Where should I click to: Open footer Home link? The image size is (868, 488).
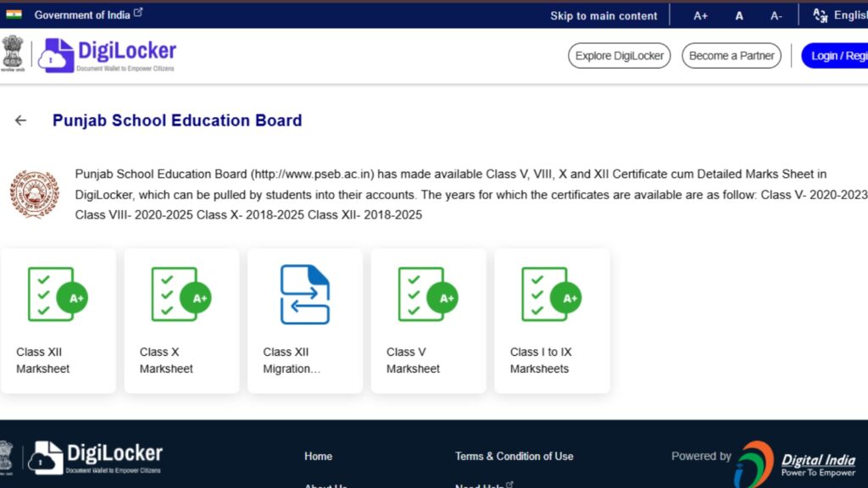pos(319,457)
